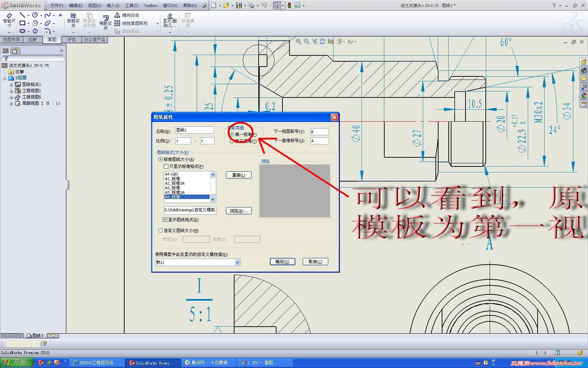Click the Rotate view icon in viewport toolbar
The height and width of the screenshot is (368, 588).
tap(322, 41)
